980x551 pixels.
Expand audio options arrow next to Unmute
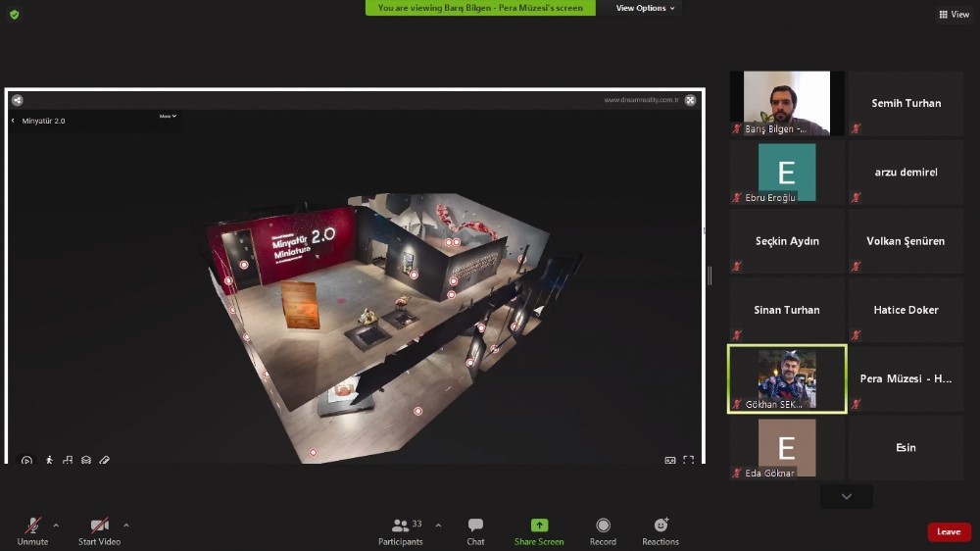(x=56, y=526)
